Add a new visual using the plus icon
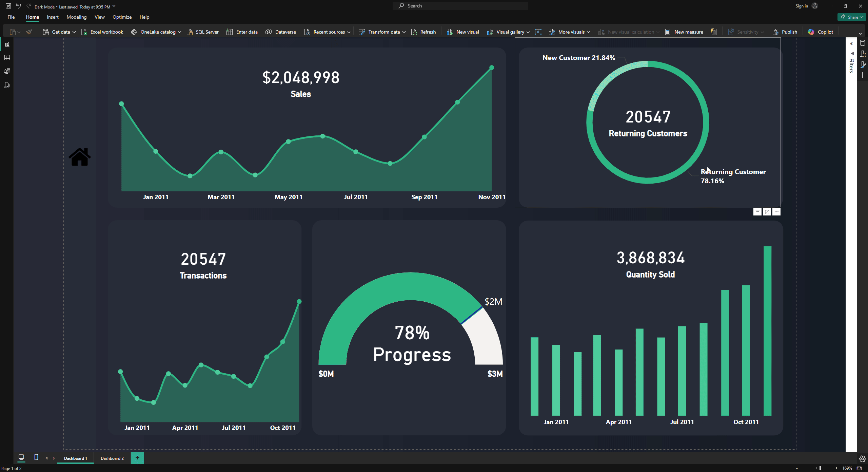 (863, 75)
